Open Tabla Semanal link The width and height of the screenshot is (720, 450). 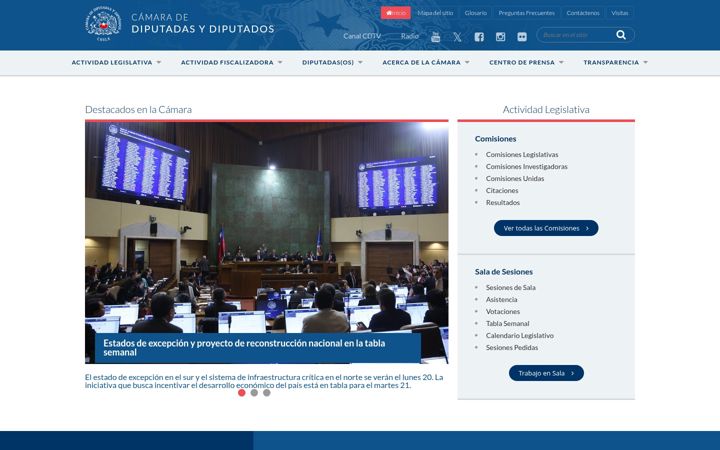[507, 323]
